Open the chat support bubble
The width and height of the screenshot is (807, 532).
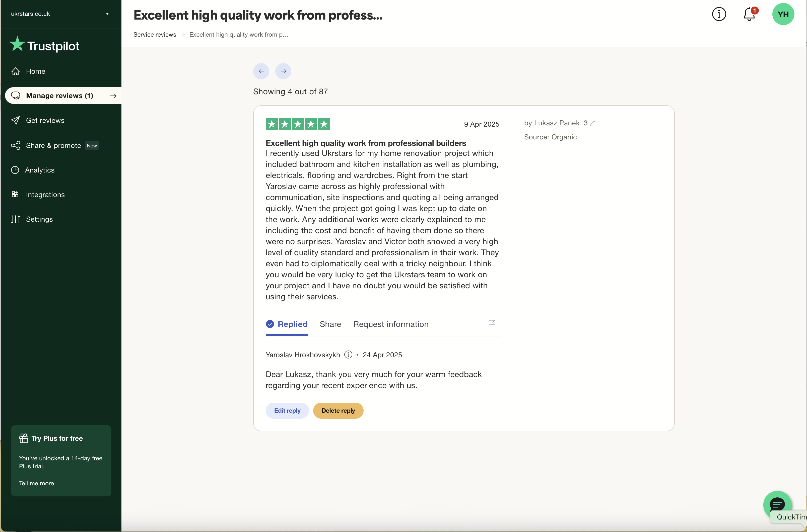[777, 504]
